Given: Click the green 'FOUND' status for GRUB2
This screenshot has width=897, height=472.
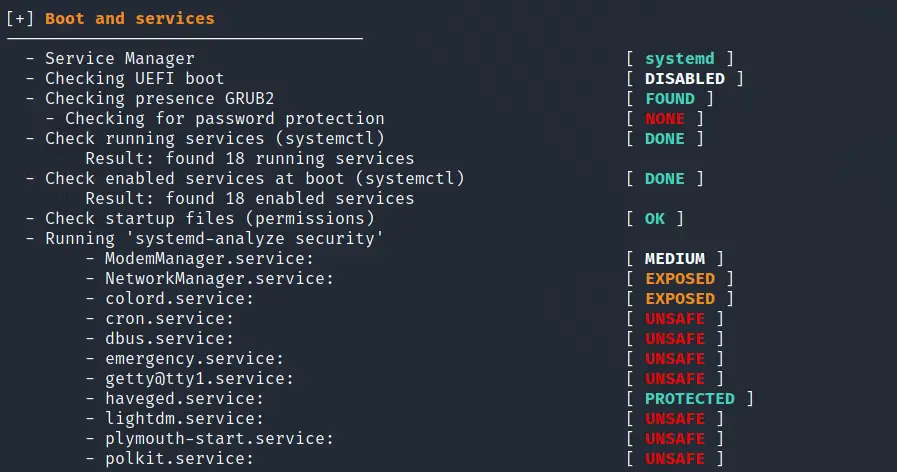Looking at the screenshot, I should pos(670,98).
